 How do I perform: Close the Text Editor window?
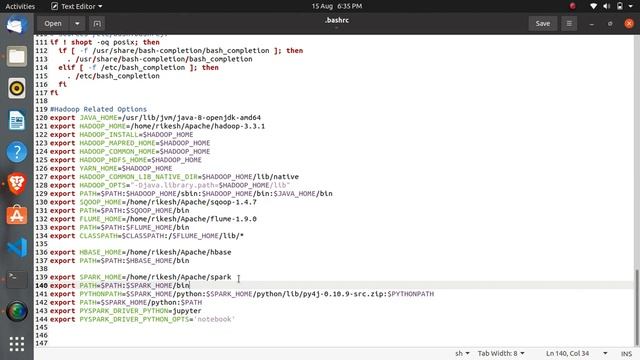pos(629,24)
